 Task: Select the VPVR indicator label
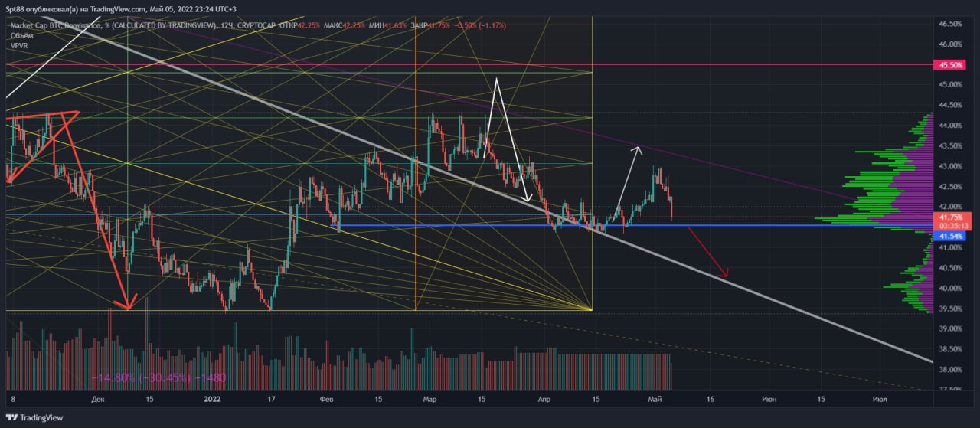(x=19, y=46)
